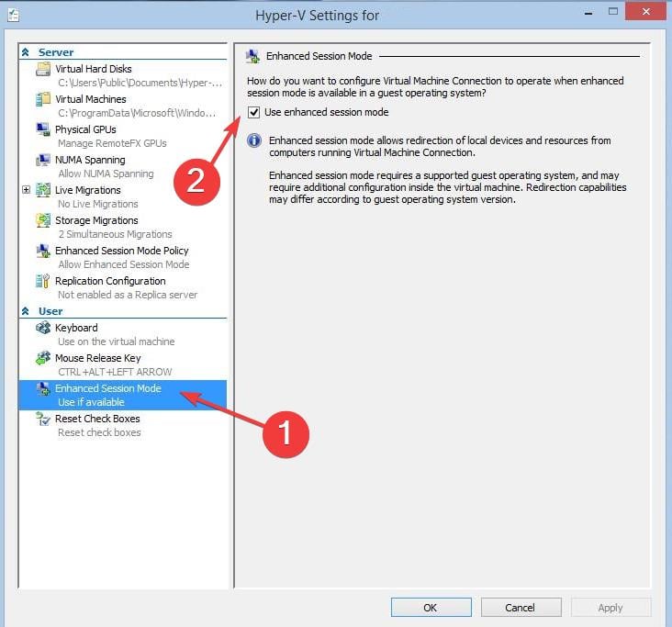The height and width of the screenshot is (627, 672).
Task: Collapse the User section chevron
Action: click(26, 311)
